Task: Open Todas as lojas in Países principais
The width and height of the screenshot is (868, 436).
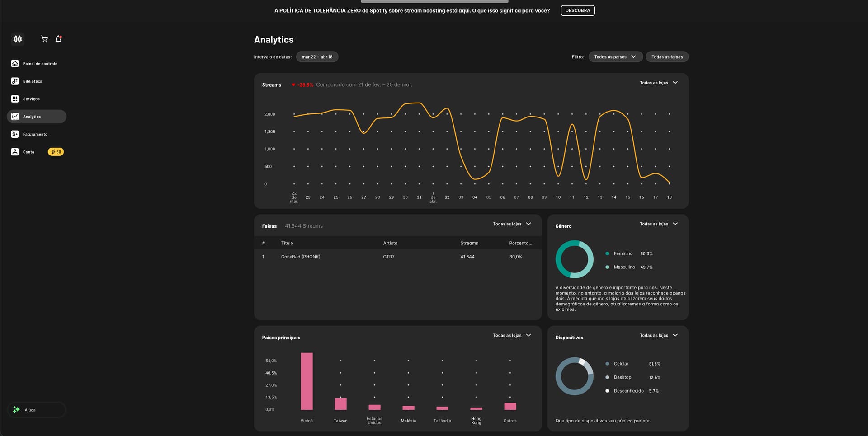Action: (512, 335)
